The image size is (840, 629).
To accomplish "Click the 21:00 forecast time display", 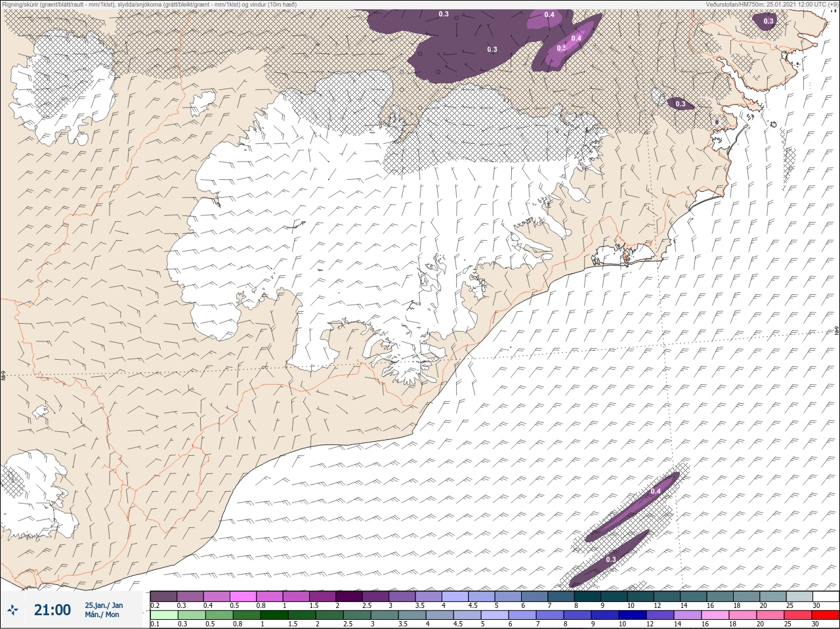I will (52, 610).
